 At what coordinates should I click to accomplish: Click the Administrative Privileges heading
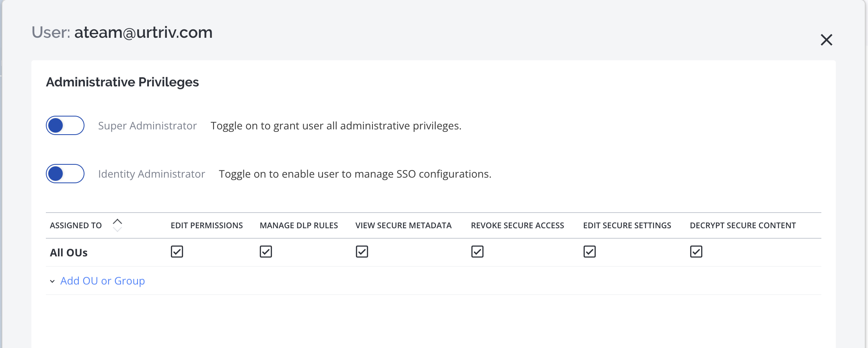click(x=123, y=82)
